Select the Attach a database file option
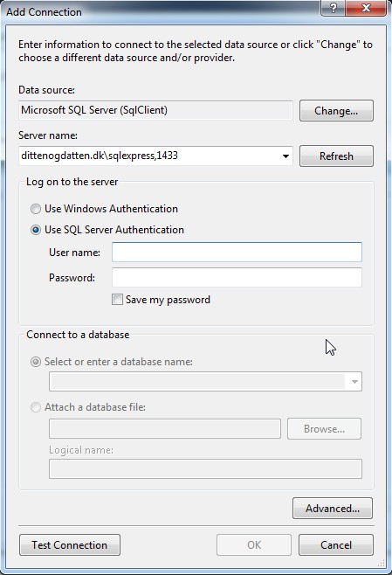Screen dimensions: 392x575 click(36, 407)
